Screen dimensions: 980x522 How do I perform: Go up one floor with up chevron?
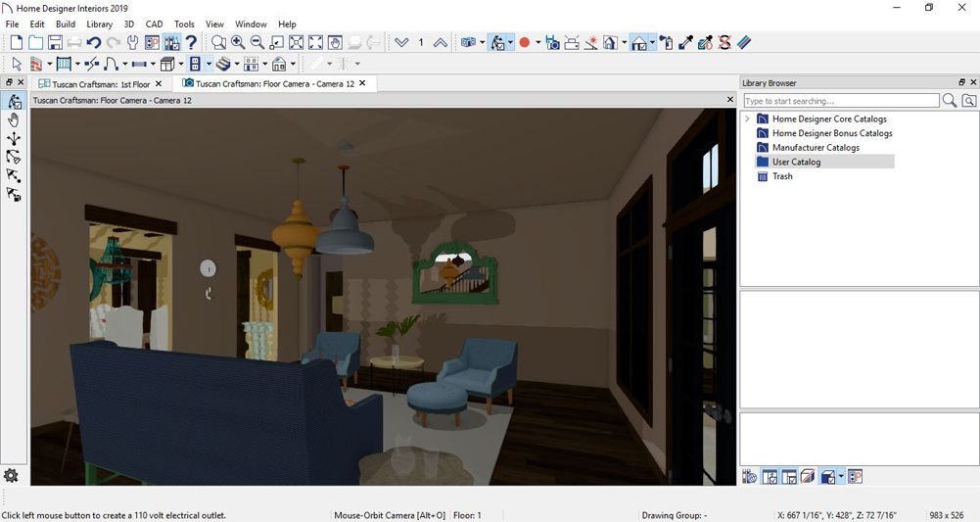pyautogui.click(x=440, y=42)
